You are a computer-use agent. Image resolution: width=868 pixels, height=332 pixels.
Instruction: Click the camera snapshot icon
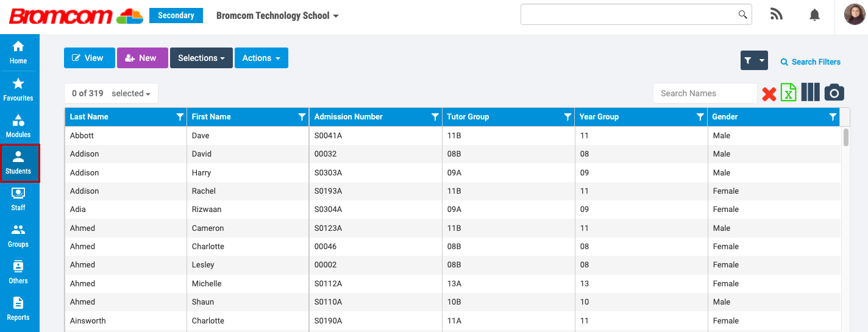click(834, 93)
